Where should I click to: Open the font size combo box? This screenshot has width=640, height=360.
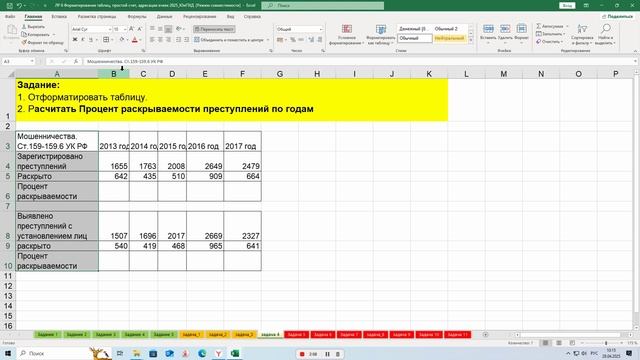[x=120, y=29]
